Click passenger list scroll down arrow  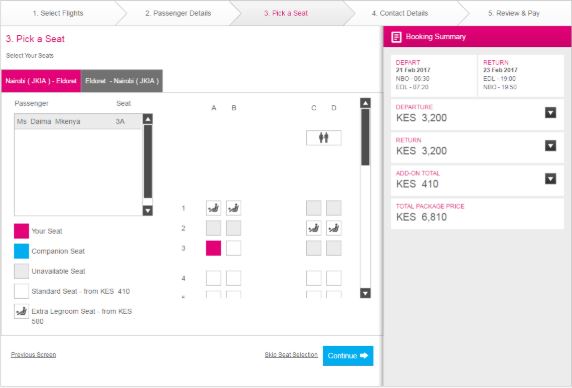coord(148,210)
